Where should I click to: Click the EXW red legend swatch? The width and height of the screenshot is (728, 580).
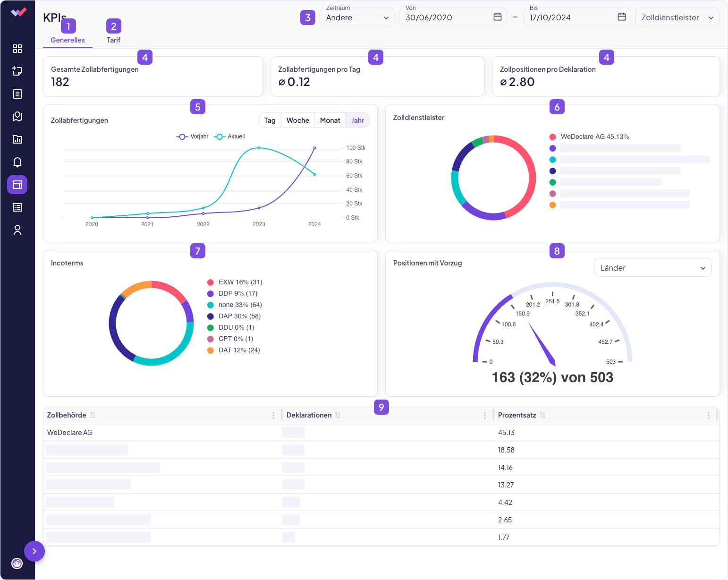(211, 282)
